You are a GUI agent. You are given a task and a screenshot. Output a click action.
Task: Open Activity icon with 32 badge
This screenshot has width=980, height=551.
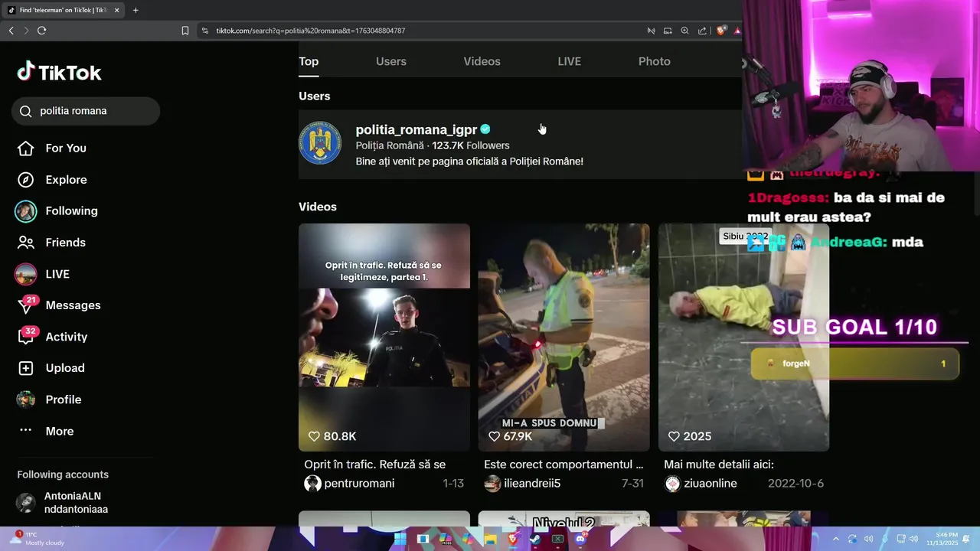(26, 337)
